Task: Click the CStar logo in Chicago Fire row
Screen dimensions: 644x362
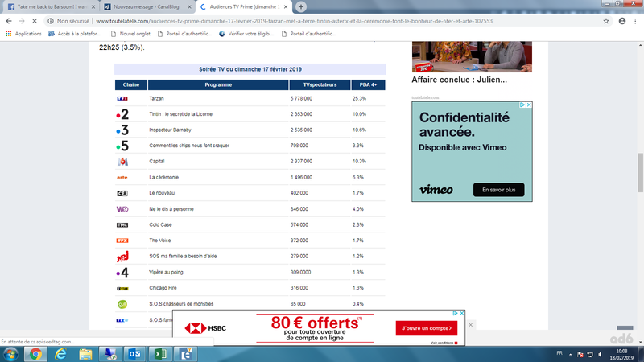Action: tap(122, 289)
